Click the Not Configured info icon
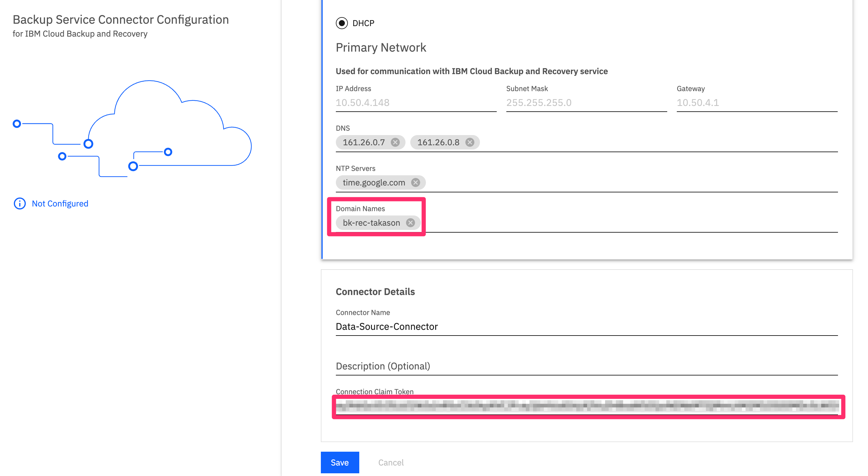 coord(20,203)
